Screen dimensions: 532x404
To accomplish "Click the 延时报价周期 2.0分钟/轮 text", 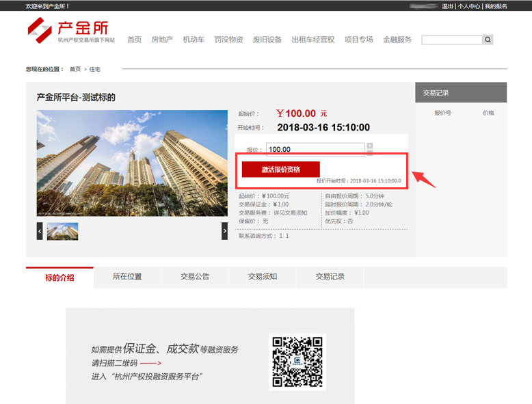I will pyautogui.click(x=358, y=204).
